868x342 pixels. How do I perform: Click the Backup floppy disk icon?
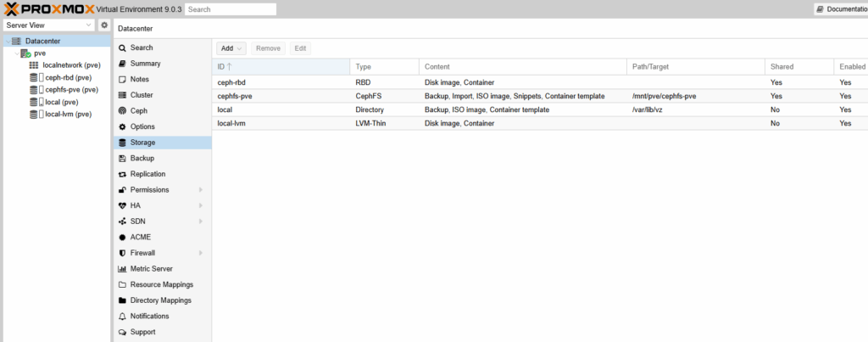coord(123,159)
